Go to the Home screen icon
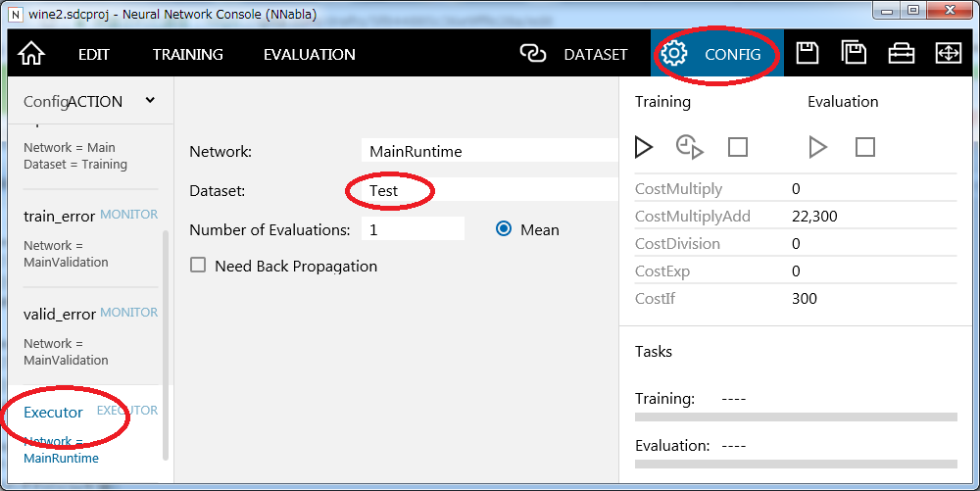This screenshot has height=491, width=980. point(31,54)
